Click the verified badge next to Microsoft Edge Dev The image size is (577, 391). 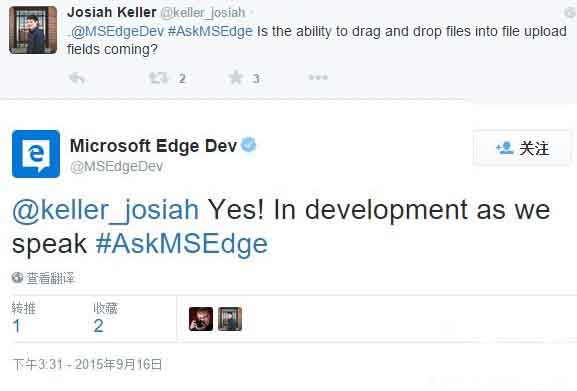coord(248,145)
